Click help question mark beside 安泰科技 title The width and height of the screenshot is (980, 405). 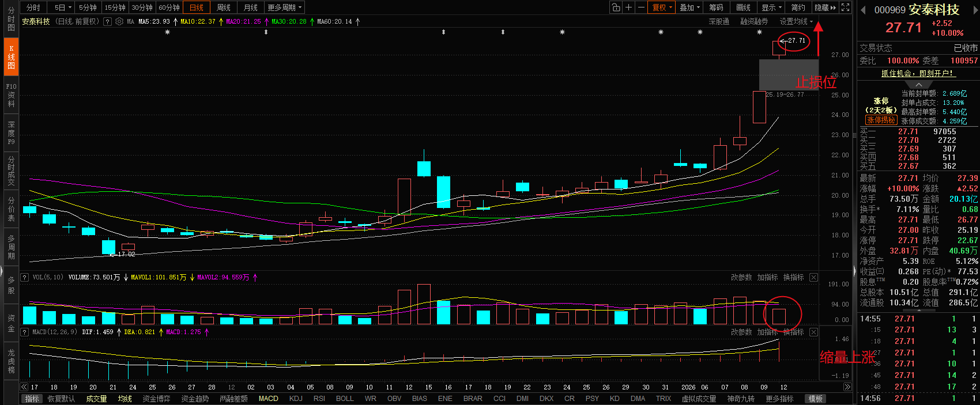[x=107, y=22]
